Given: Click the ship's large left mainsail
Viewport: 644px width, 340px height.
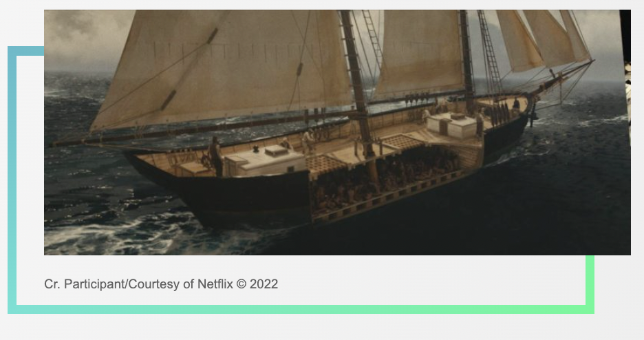Looking at the screenshot, I should point(220,65).
